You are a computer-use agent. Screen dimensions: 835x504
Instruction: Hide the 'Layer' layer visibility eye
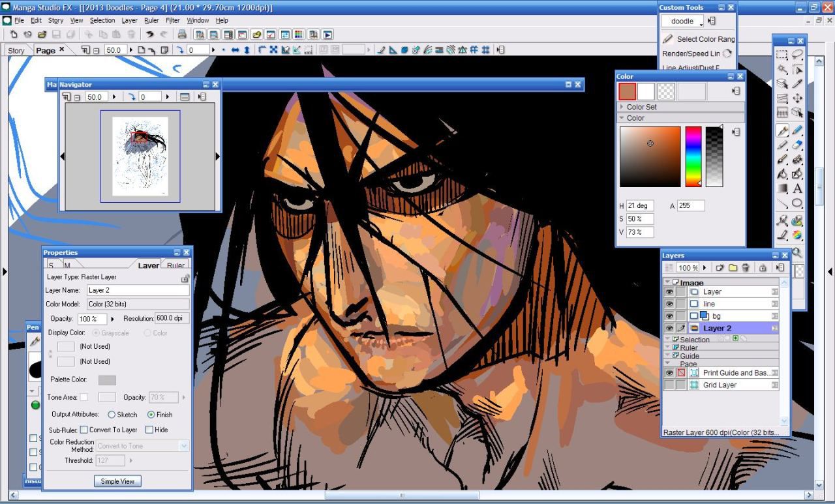(669, 292)
